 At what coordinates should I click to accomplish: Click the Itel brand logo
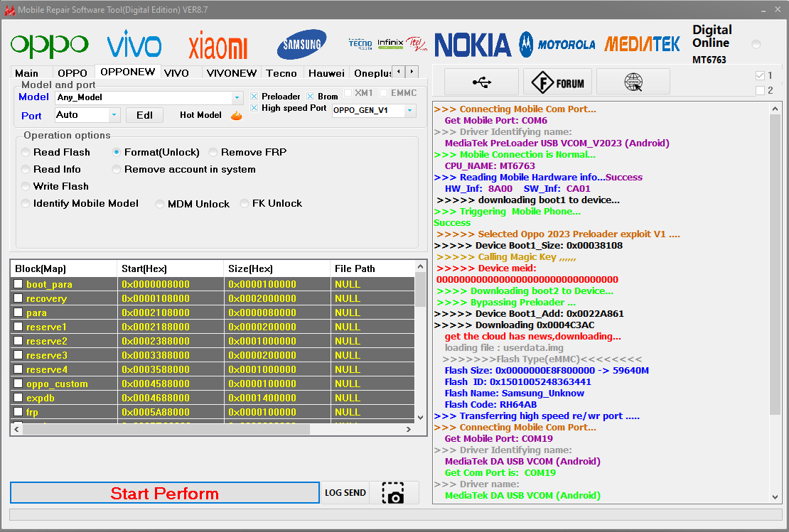(416, 44)
